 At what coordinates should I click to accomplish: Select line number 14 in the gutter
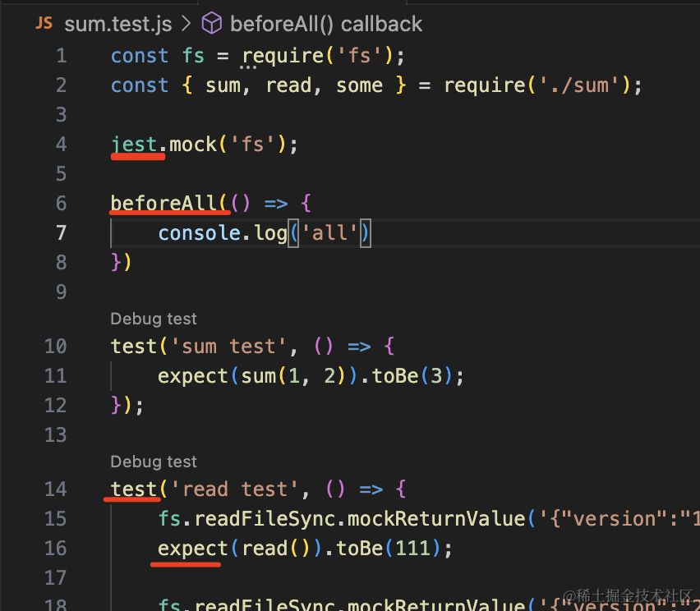(x=56, y=489)
